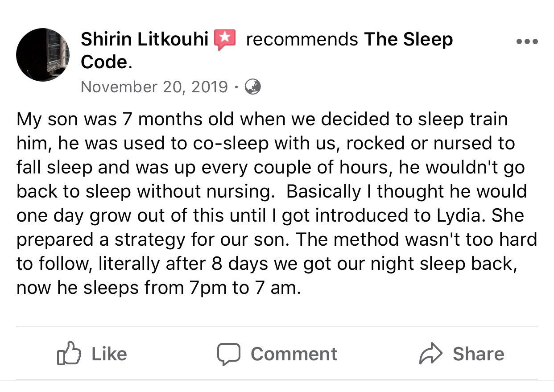This screenshot has width=554, height=392.
Task: Click the Comment speech bubble icon
Action: tap(229, 355)
